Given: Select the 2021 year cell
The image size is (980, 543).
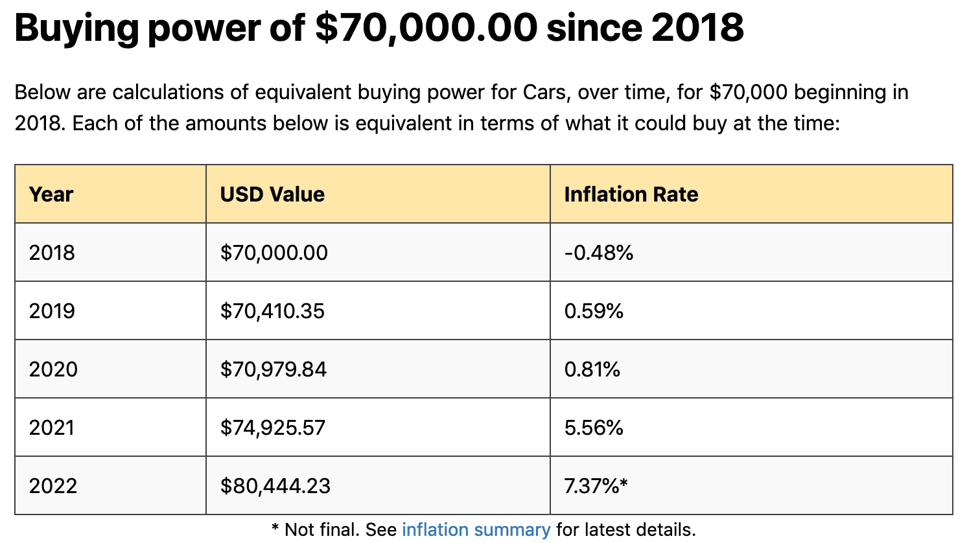Looking at the screenshot, I should coord(111,428).
